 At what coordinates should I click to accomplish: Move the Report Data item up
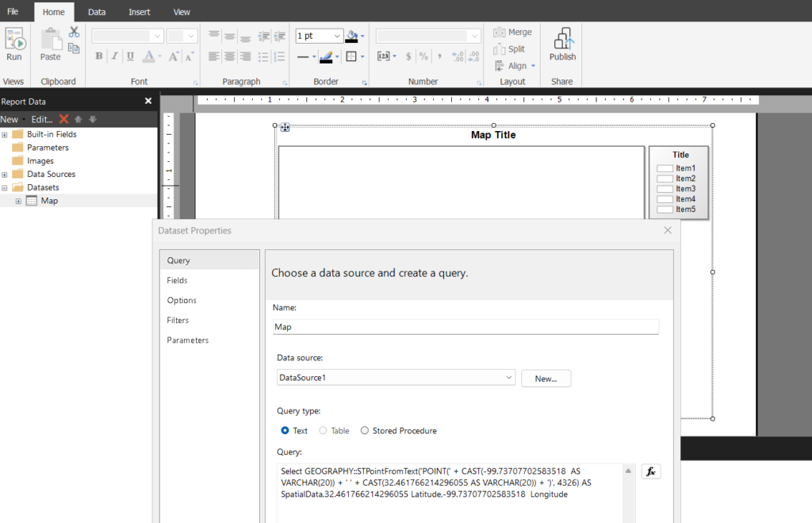coord(79,119)
